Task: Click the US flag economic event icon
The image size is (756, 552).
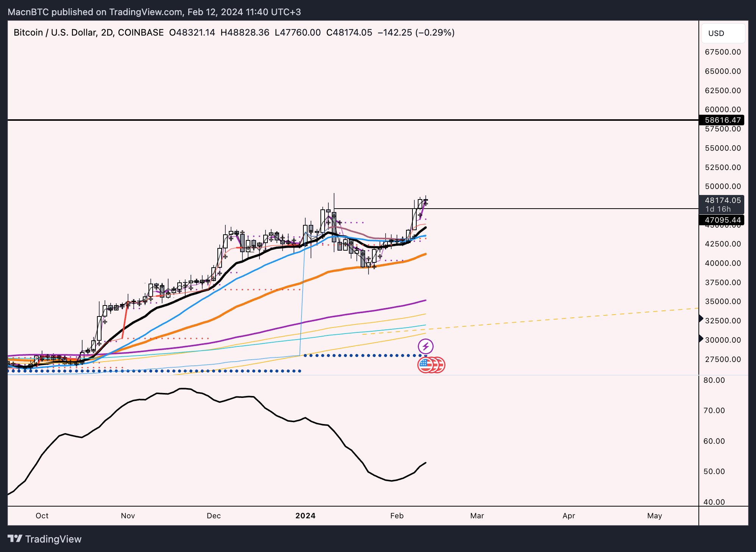Action: (425, 365)
